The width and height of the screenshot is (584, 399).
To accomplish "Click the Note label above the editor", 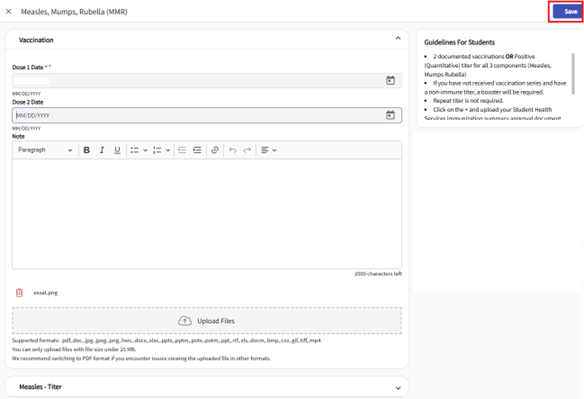I will tap(18, 136).
